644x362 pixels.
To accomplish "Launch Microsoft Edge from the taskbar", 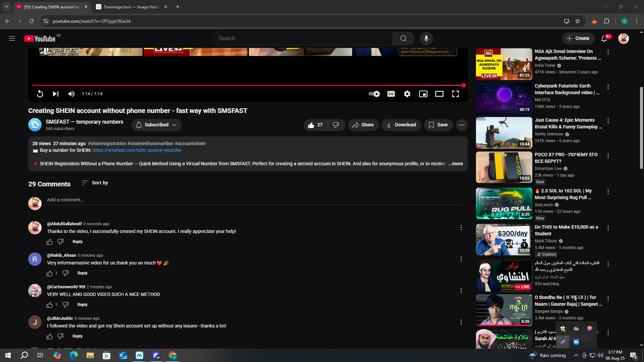I will click(74, 355).
